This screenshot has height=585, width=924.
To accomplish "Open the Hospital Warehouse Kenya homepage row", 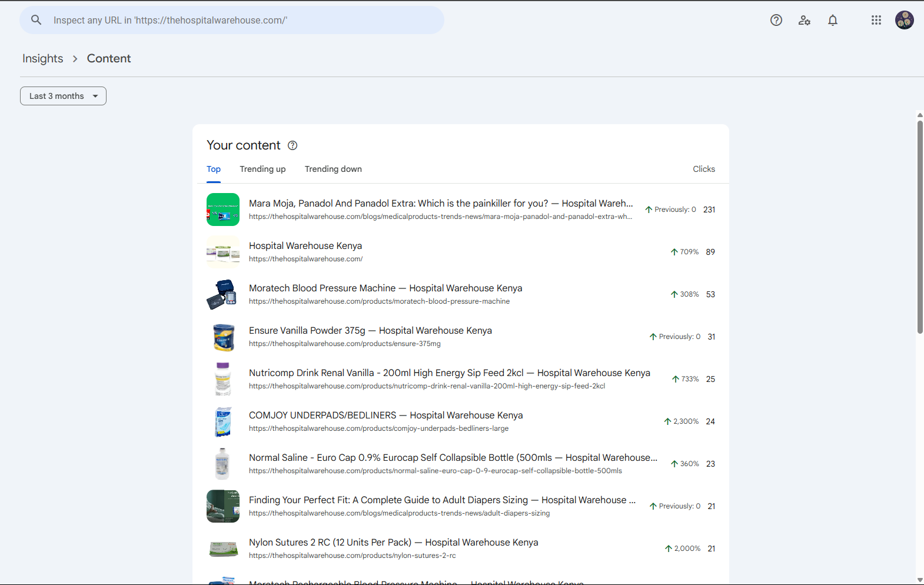I will 461,252.
